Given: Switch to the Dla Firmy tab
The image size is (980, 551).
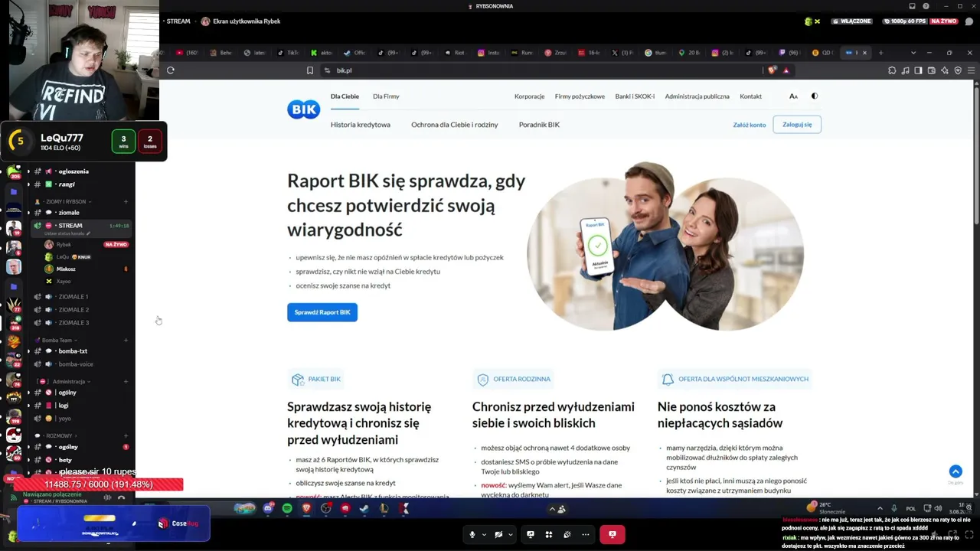Looking at the screenshot, I should pyautogui.click(x=386, y=96).
